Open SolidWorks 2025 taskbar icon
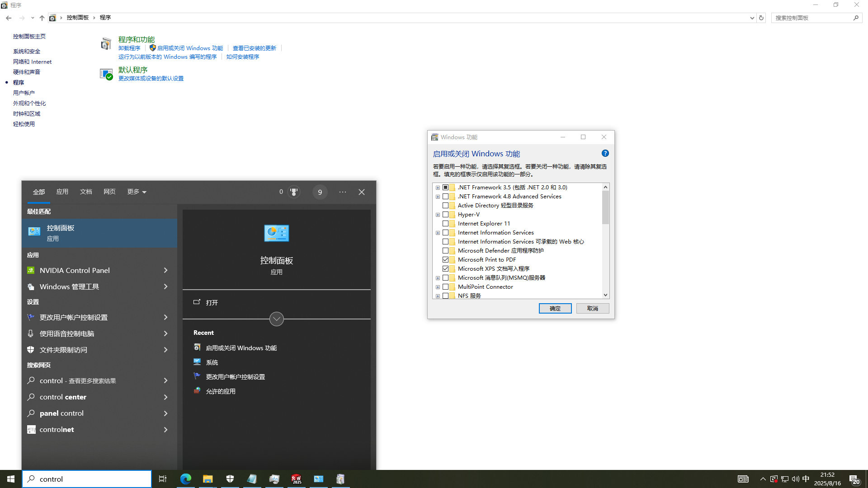Viewport: 868px width, 488px height. [297, 479]
